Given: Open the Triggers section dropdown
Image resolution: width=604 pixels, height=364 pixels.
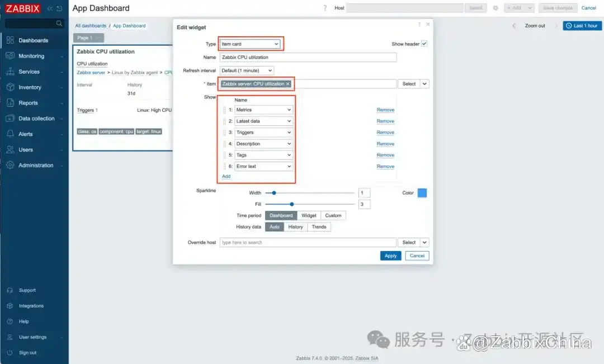Looking at the screenshot, I should (263, 133).
